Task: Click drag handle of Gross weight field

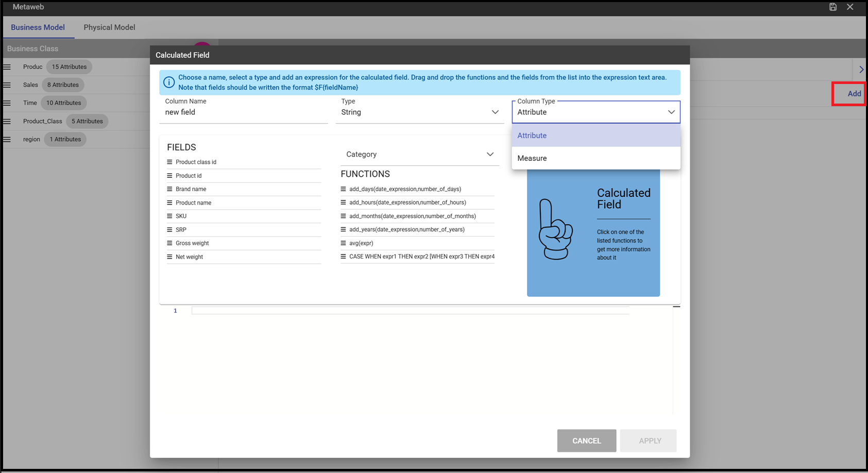Action: tap(169, 243)
